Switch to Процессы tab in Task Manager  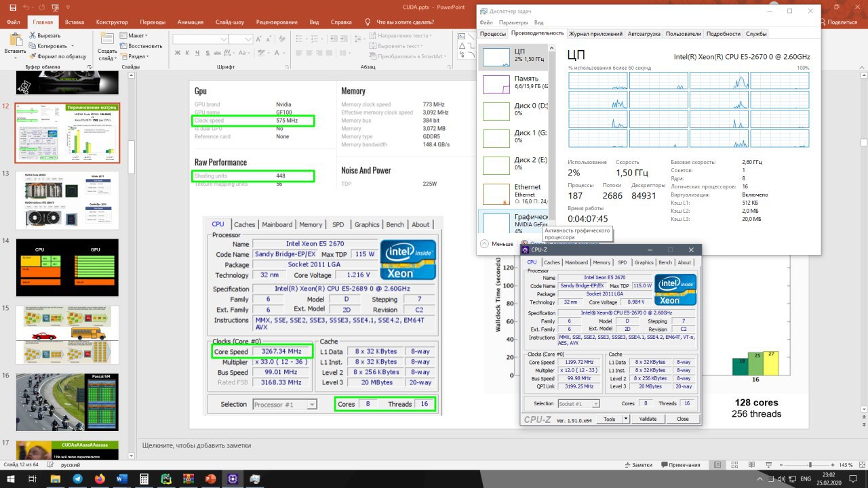tap(493, 33)
